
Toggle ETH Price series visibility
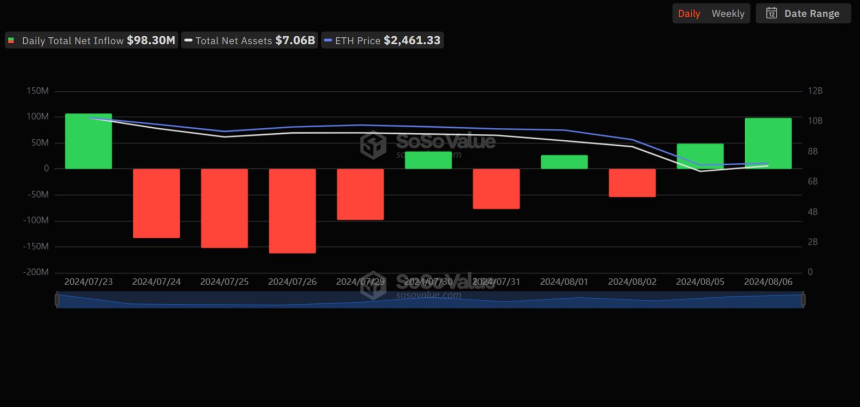point(382,41)
